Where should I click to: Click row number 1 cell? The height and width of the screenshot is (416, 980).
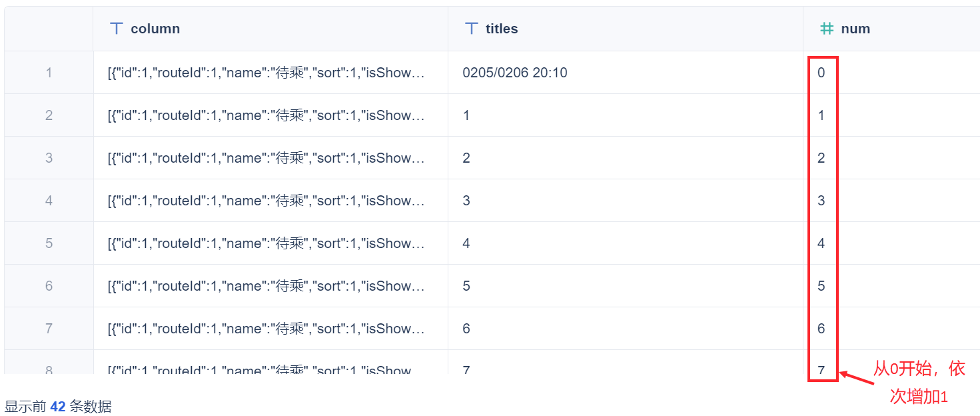pos(49,73)
